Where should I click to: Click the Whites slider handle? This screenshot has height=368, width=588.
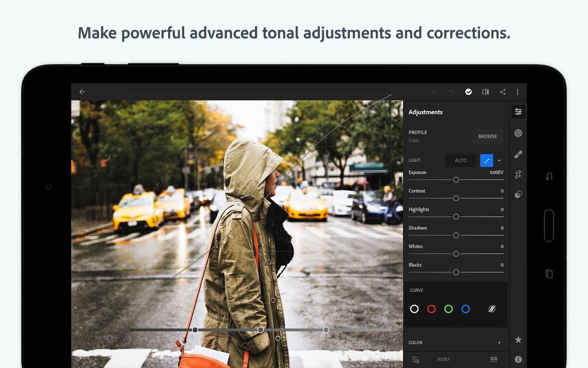[x=456, y=253]
